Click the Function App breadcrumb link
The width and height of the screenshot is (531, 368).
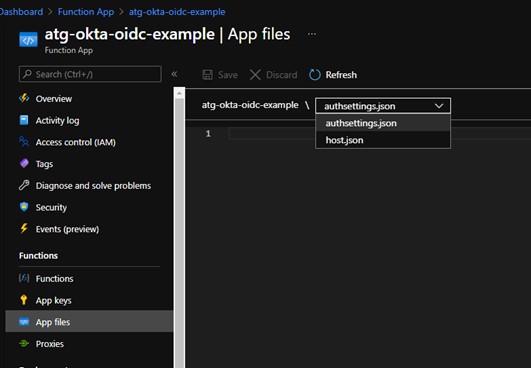coord(86,12)
